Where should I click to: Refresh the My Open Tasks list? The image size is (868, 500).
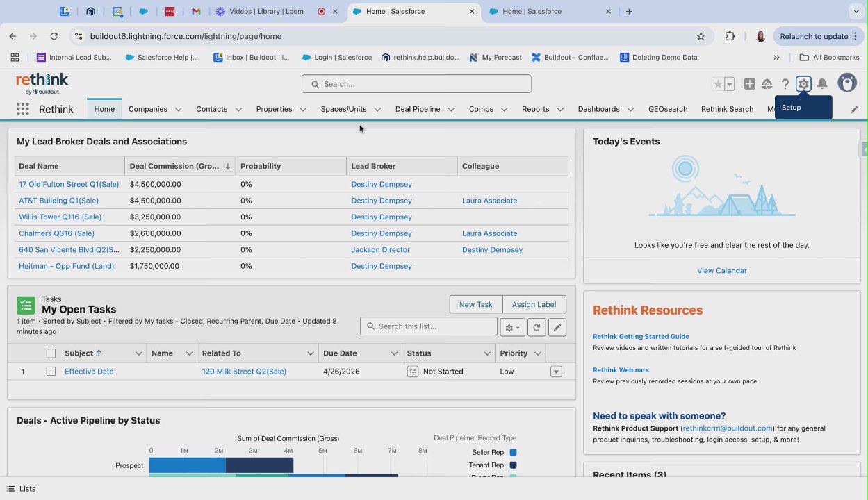pos(536,327)
